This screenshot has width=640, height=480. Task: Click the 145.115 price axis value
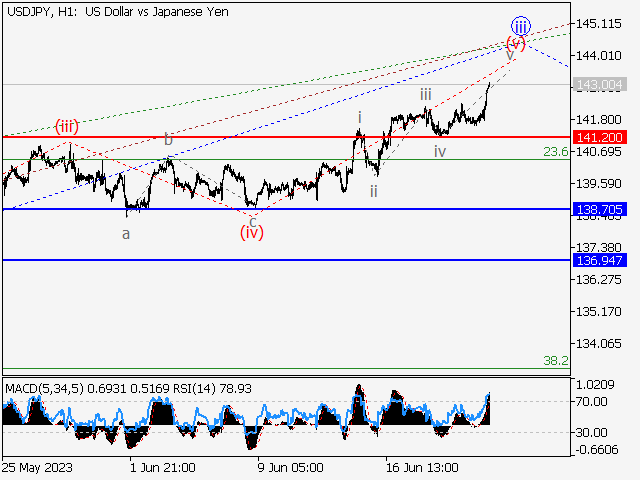pos(598,24)
